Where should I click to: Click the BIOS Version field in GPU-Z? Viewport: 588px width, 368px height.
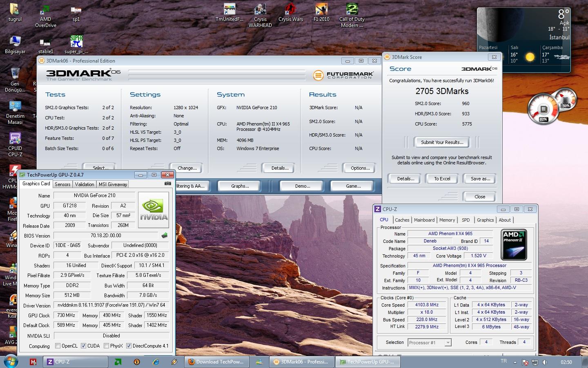pyautogui.click(x=106, y=236)
